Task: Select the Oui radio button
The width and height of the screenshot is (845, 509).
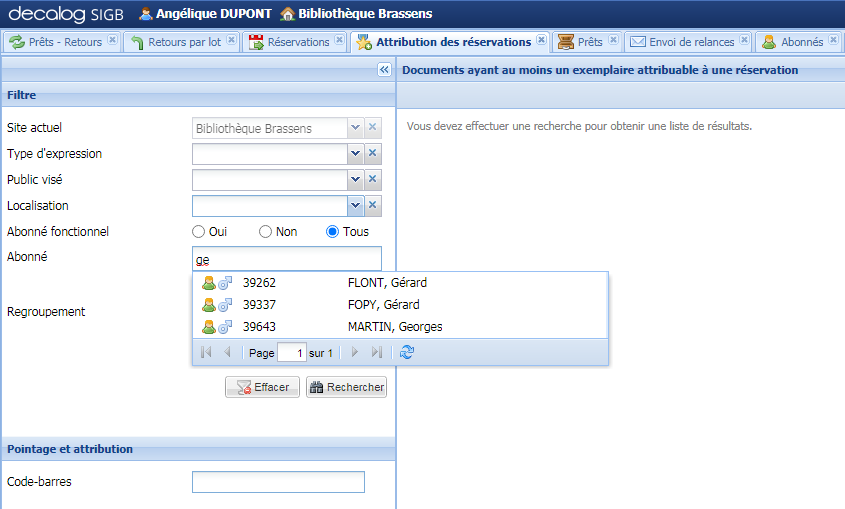Action: pyautogui.click(x=199, y=232)
